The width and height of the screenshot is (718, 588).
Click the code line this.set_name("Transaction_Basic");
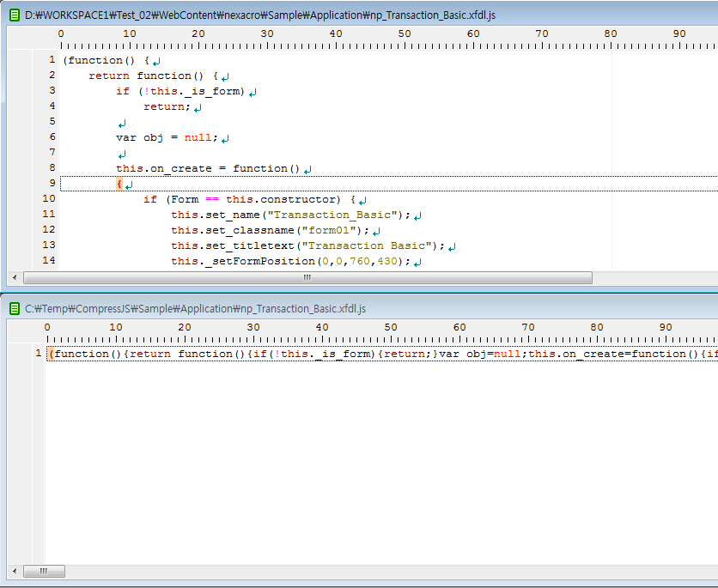291,215
